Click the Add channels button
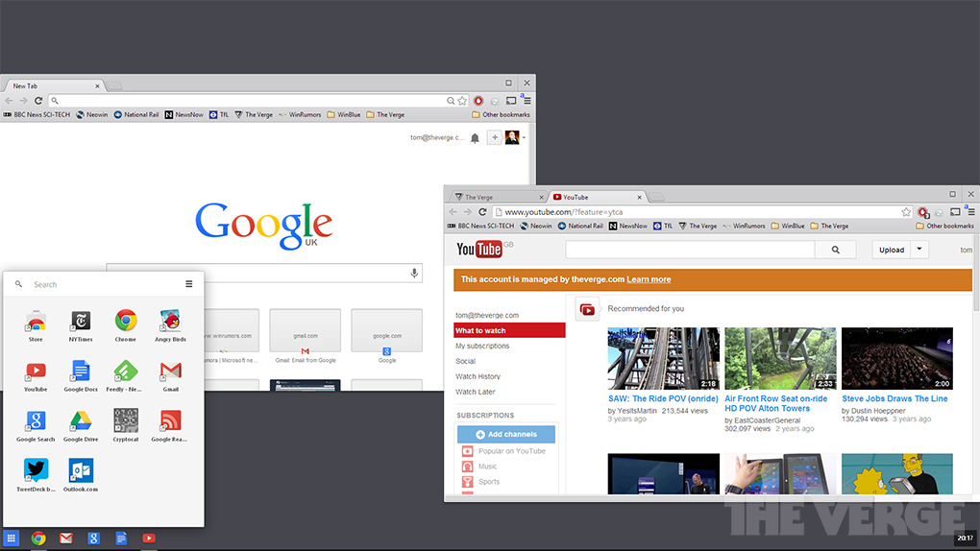Viewport: 980px width, 551px height. click(x=506, y=434)
